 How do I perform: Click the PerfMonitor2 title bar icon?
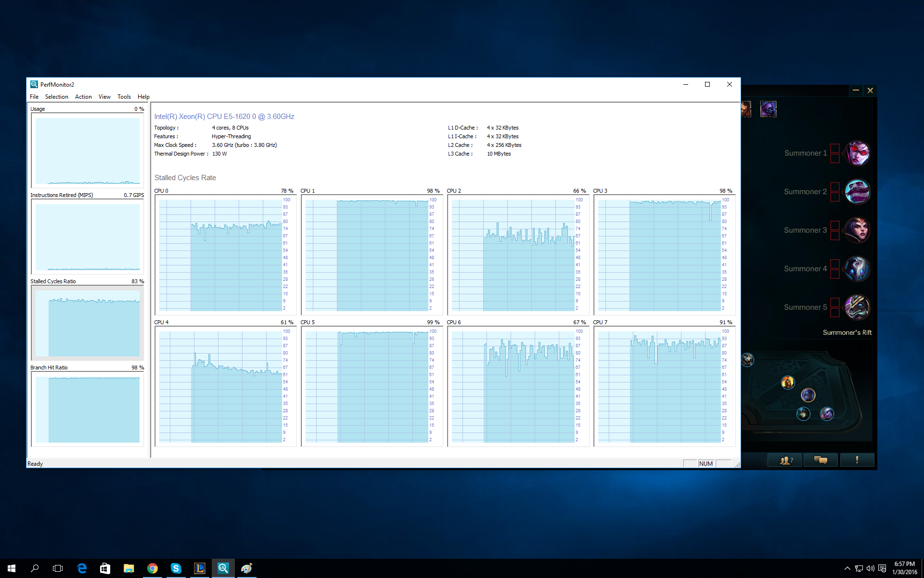[x=34, y=84]
